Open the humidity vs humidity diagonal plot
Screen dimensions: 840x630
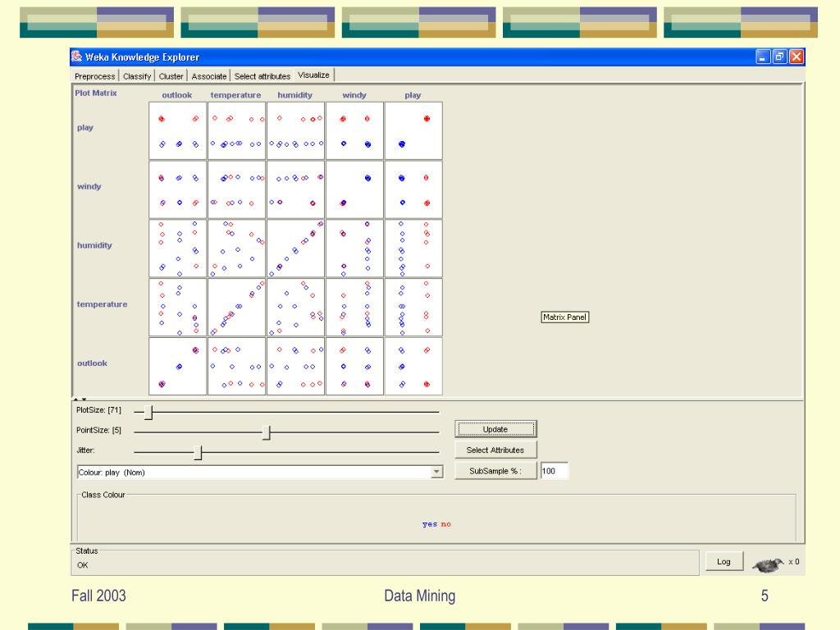pos(295,249)
